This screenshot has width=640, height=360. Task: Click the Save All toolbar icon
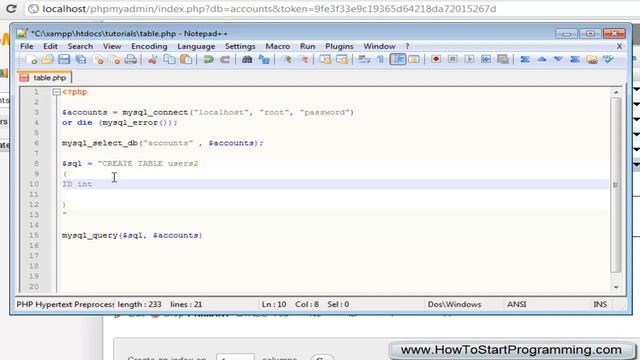(81, 60)
